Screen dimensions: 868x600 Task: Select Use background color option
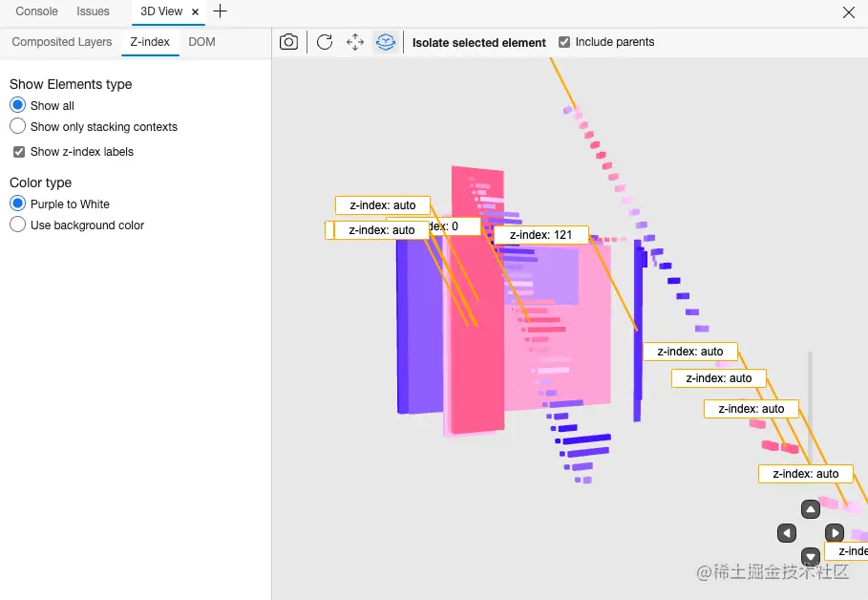pos(18,225)
